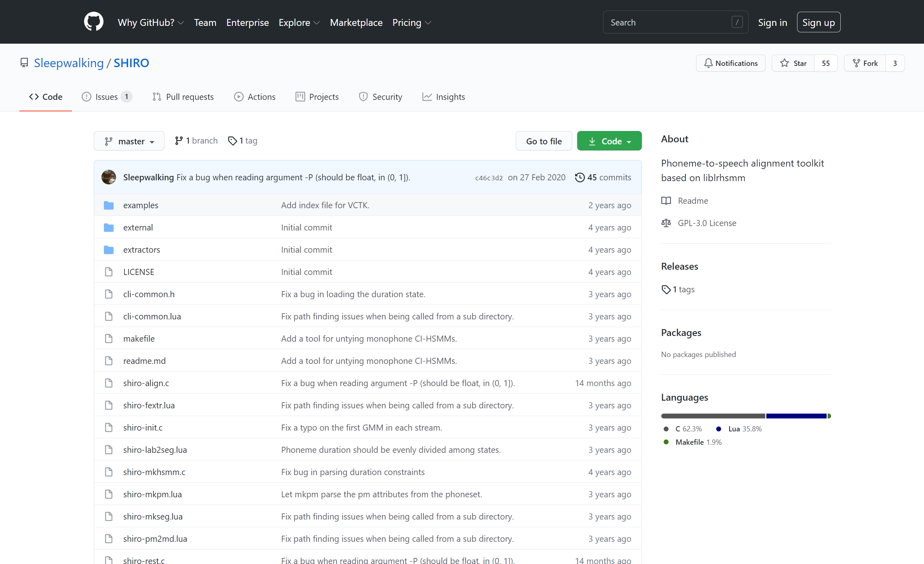The image size is (924, 564).
Task: Click the makefile file icon
Action: 109,339
